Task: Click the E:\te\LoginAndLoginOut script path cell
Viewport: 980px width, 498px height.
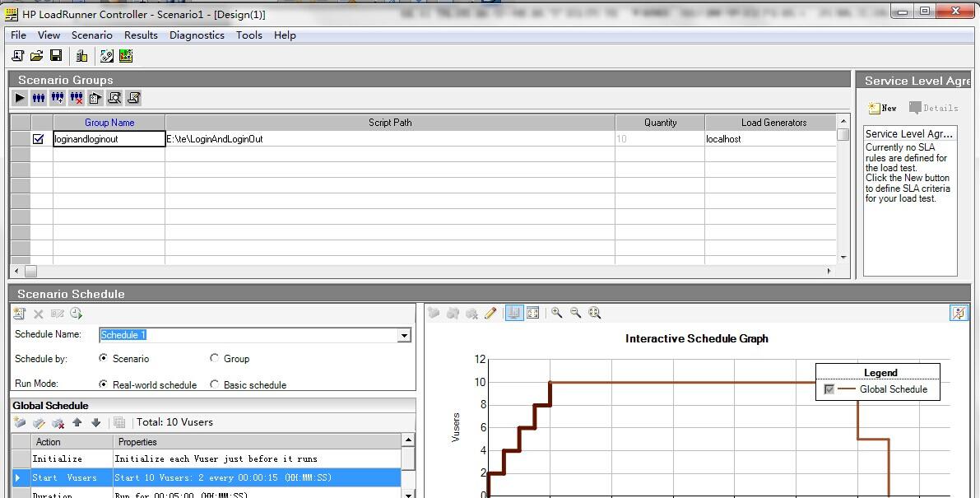Action: [x=390, y=139]
